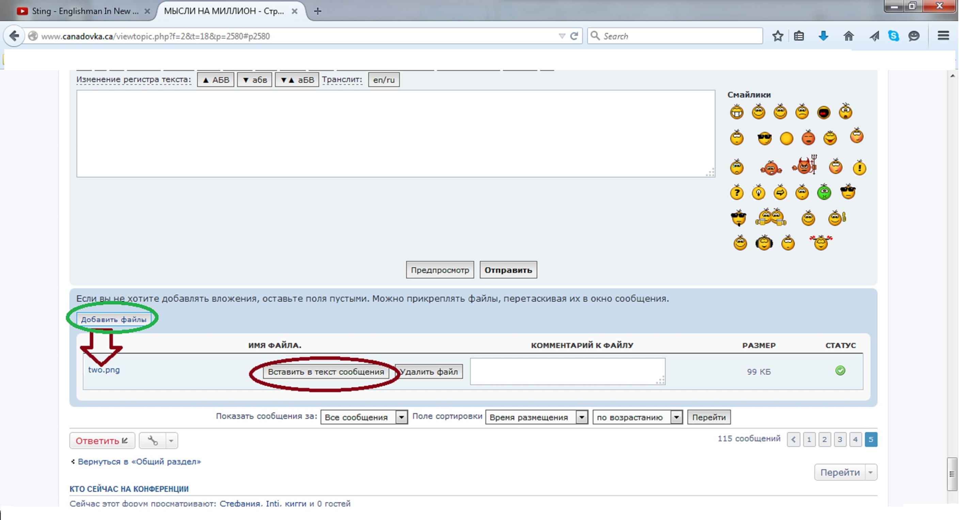Go to the browser home icon
980x520 pixels.
848,36
